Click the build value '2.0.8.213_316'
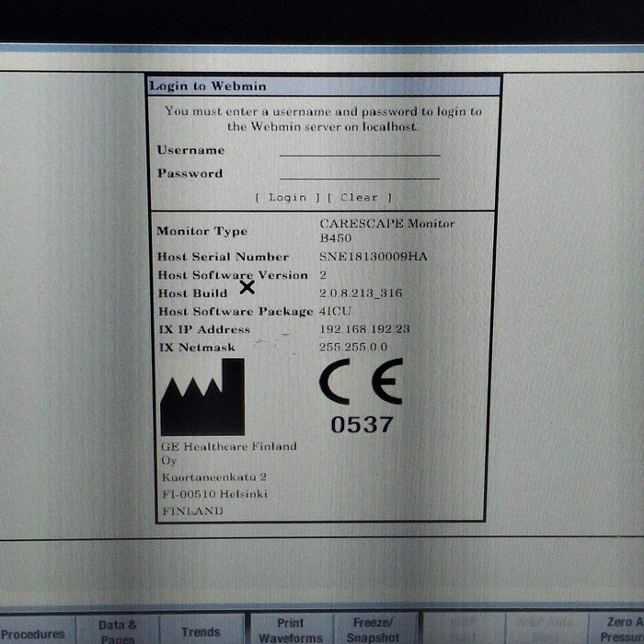644x644 pixels. point(361,293)
